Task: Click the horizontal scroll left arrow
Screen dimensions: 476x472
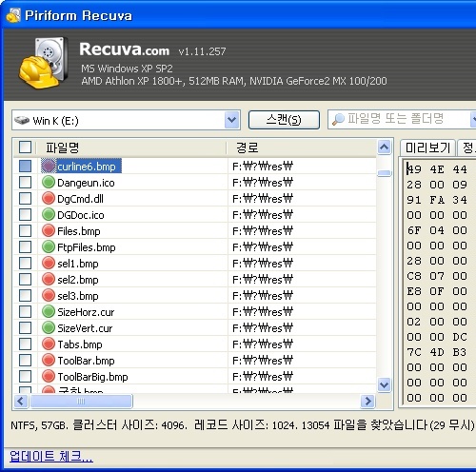Action: [21, 402]
